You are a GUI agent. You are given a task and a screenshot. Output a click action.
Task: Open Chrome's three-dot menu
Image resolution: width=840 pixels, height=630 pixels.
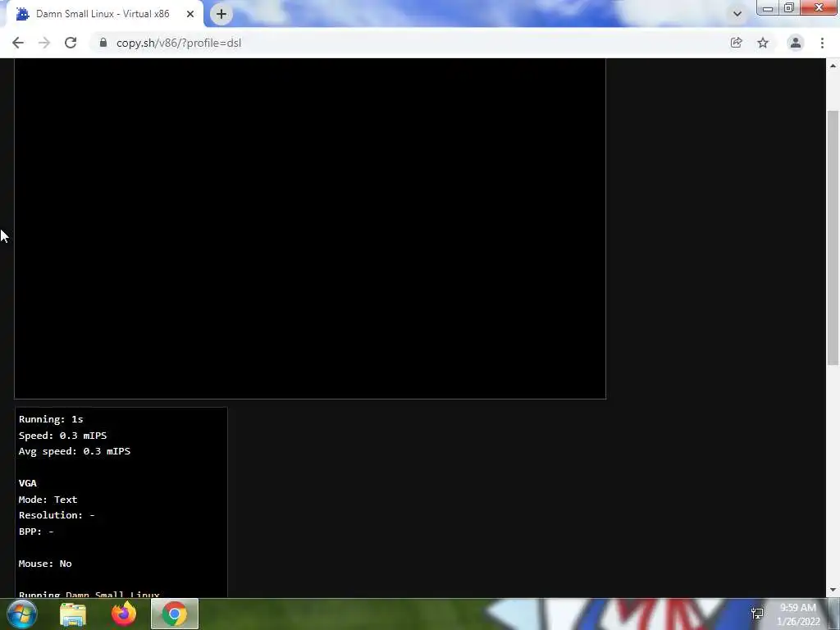[x=822, y=43]
